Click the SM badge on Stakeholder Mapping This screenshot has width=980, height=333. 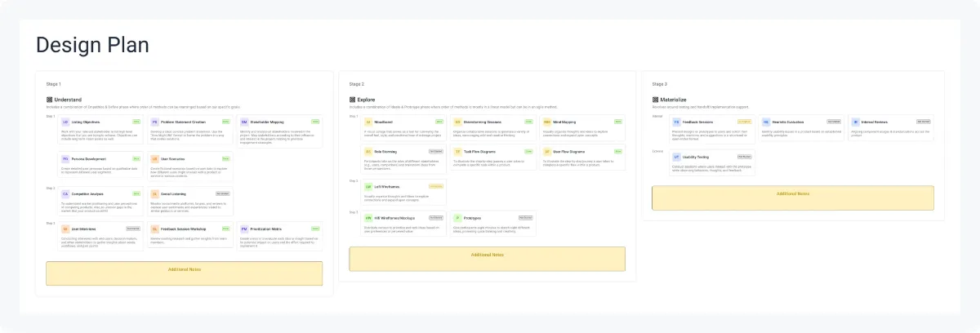244,122
